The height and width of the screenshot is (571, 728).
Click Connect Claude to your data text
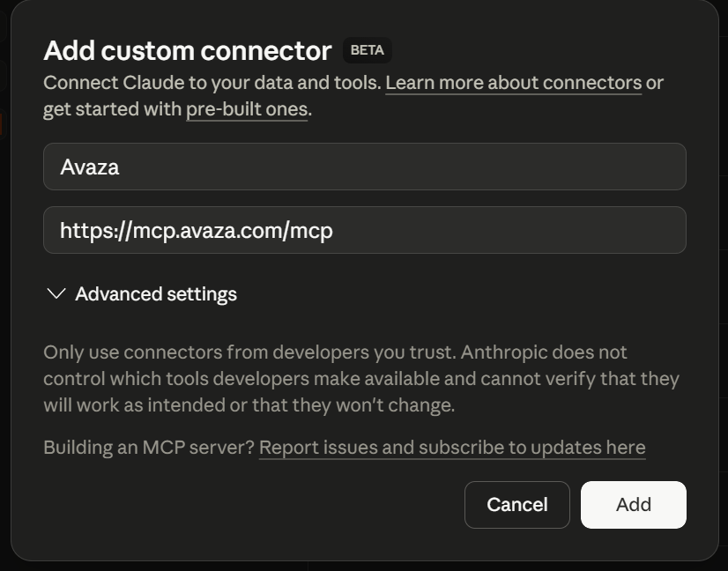212,83
